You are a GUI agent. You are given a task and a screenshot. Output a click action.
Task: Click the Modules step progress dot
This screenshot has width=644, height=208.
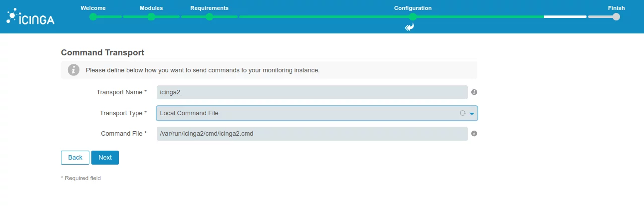[151, 17]
